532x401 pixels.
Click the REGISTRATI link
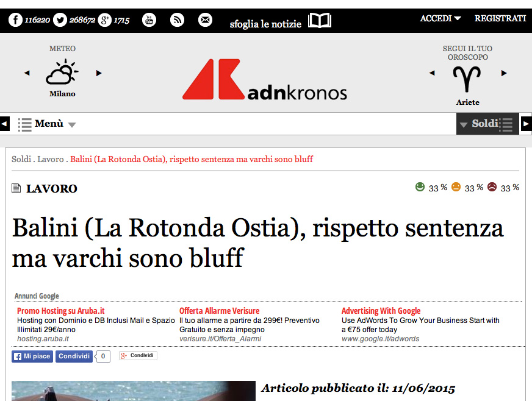point(500,18)
